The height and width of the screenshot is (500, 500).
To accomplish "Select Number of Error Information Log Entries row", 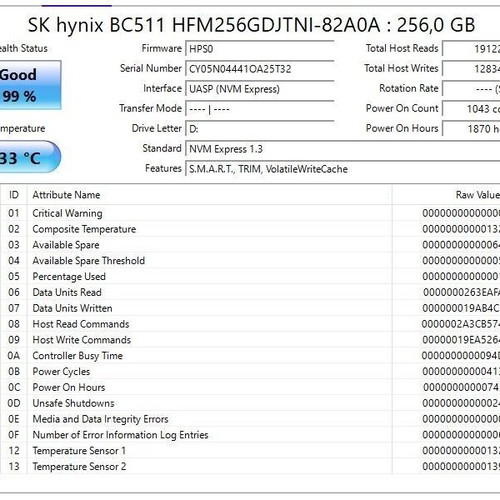I will (x=250, y=435).
